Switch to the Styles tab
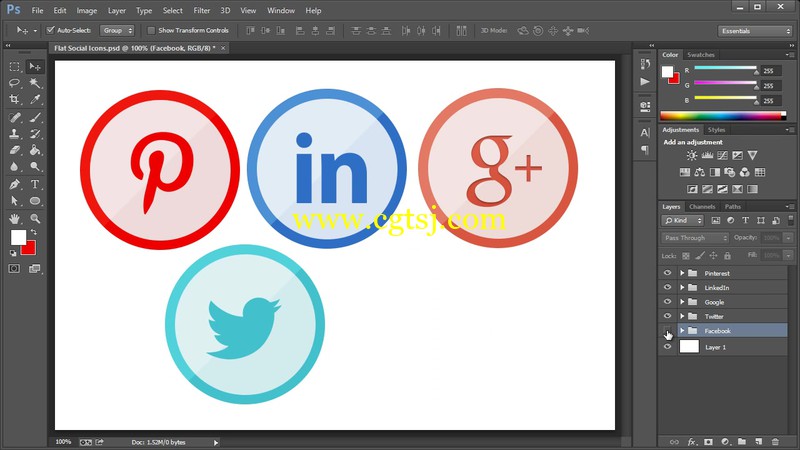800x450 pixels. coord(716,130)
